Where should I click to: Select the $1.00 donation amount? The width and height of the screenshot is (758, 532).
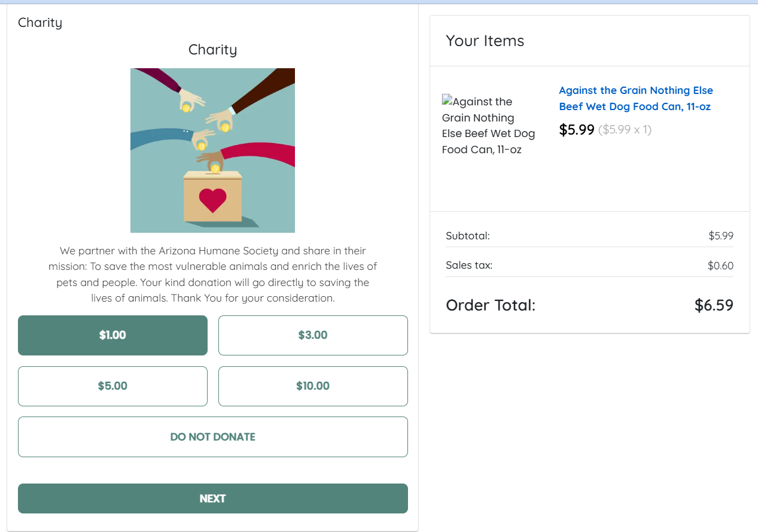[112, 335]
